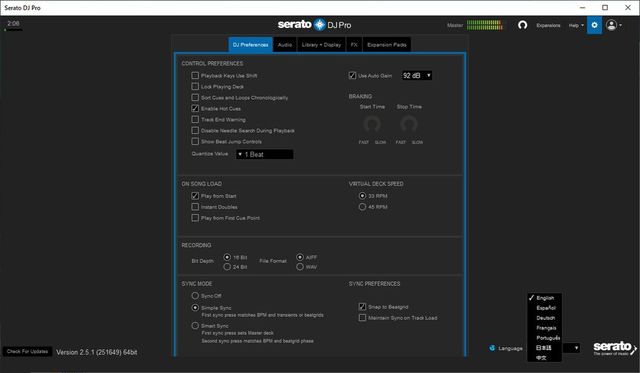Toggle Disable Needle Search During Playback
Screen dimensions: 640x373
coord(195,131)
